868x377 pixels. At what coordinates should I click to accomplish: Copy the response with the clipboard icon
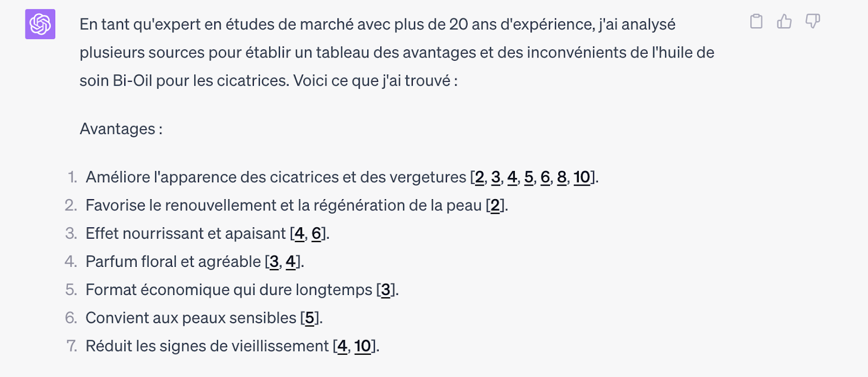tap(756, 22)
